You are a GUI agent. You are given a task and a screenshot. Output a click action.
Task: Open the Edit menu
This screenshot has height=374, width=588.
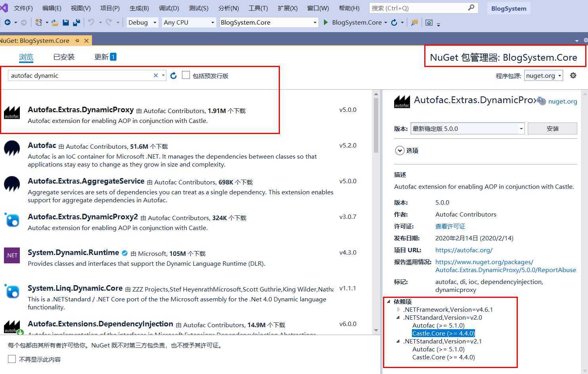[52, 8]
